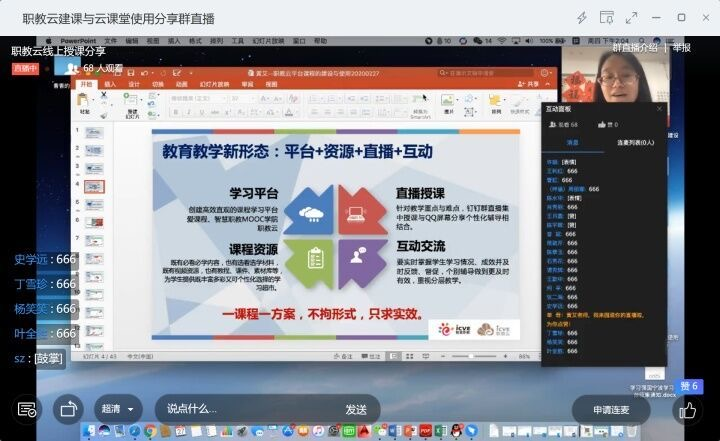This screenshot has width=720, height=441.
Task: Click the 举报 report link
Action: click(681, 46)
